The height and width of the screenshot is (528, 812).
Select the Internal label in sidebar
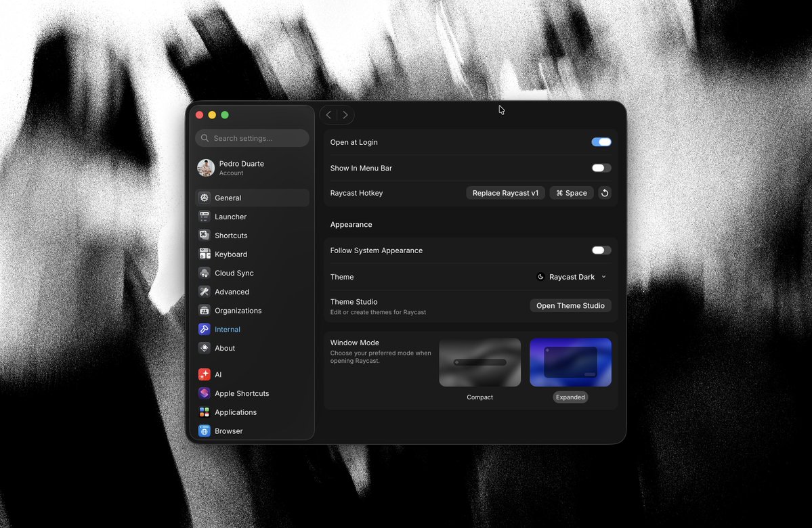(x=228, y=329)
